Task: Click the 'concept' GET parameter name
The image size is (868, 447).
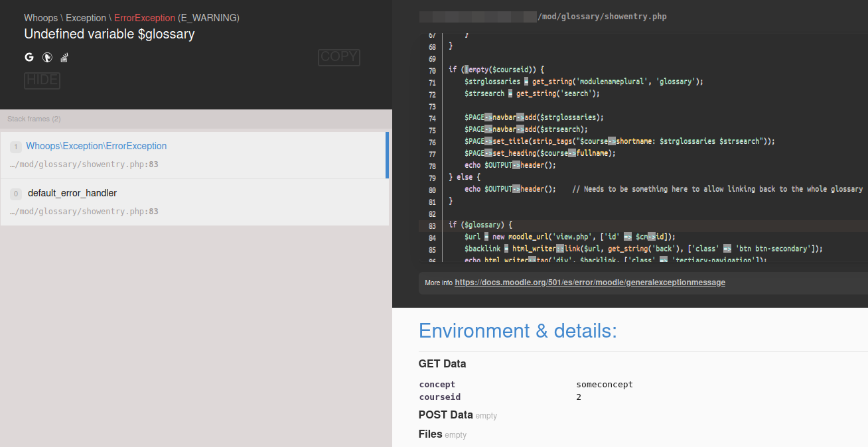Action: pos(437,385)
